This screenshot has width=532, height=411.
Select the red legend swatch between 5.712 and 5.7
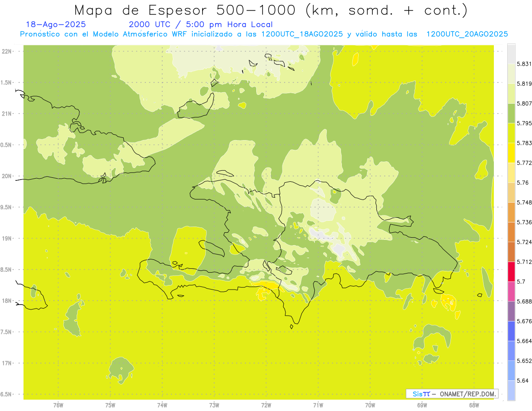pos(511,272)
